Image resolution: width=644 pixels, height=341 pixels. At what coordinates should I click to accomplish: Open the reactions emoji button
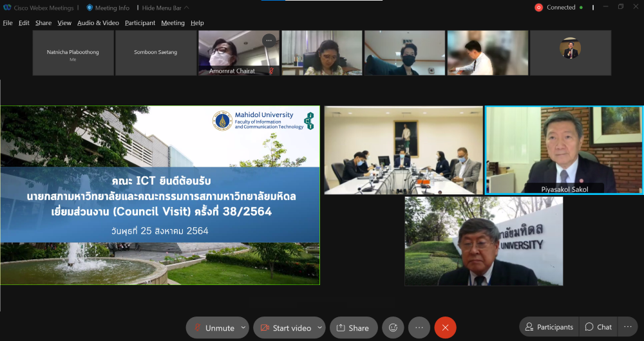393,327
